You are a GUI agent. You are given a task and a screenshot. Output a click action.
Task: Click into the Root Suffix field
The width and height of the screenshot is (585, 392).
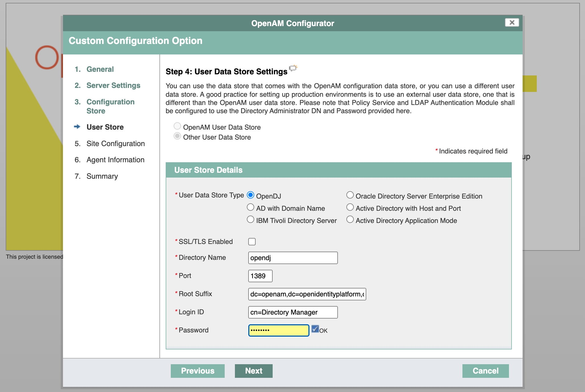(x=307, y=294)
